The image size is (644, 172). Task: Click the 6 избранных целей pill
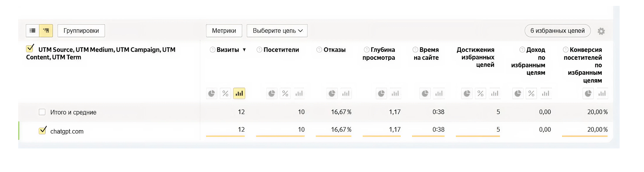click(557, 31)
